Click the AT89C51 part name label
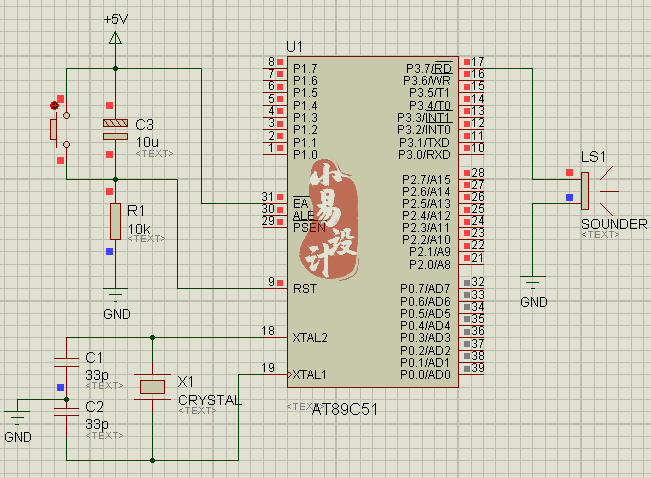651x478 pixels. pos(345,409)
